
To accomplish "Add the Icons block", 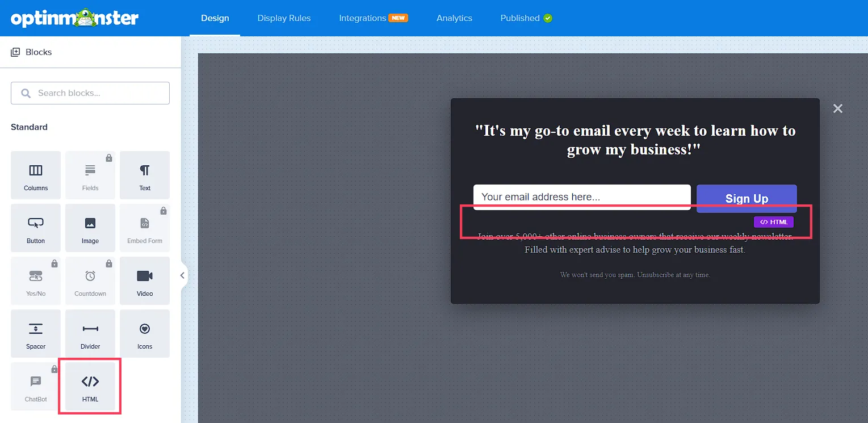I will click(145, 333).
